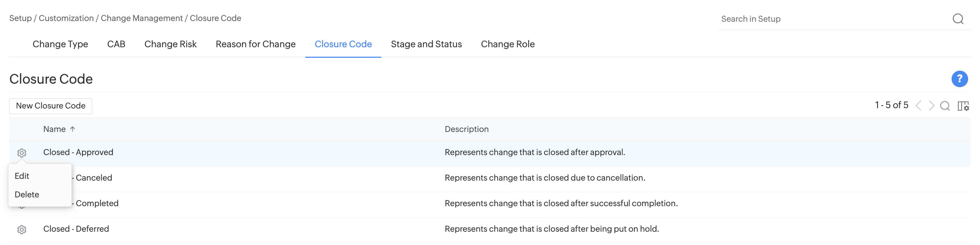This screenshot has width=980, height=245.
Task: Select Delete from the gear menu
Action: (x=27, y=195)
